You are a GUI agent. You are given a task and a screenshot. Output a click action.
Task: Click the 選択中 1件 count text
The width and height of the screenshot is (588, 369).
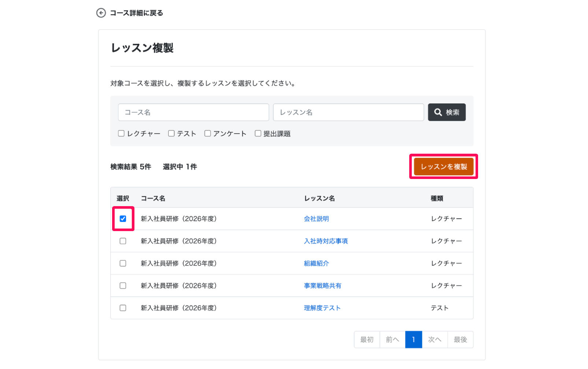pos(180,167)
